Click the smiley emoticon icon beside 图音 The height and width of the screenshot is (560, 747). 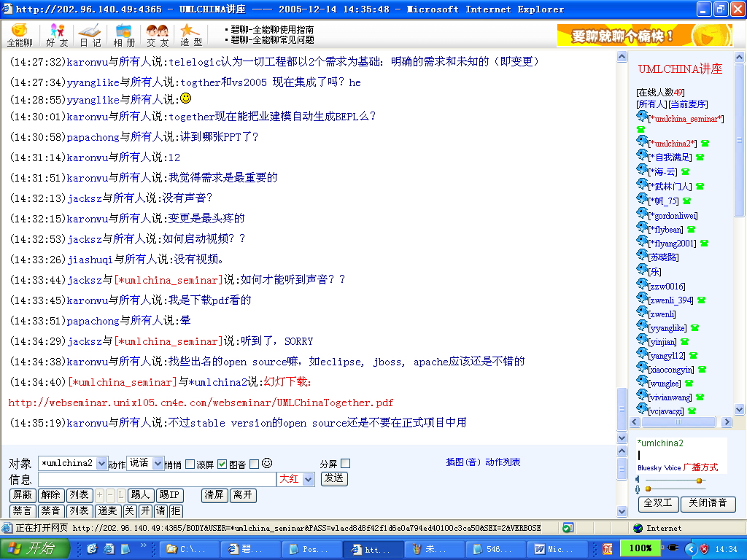click(267, 463)
